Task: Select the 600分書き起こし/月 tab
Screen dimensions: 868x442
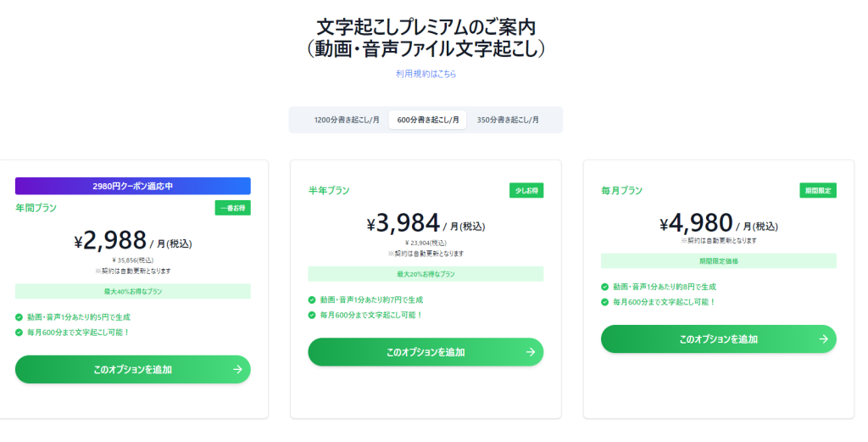Action: [x=427, y=120]
